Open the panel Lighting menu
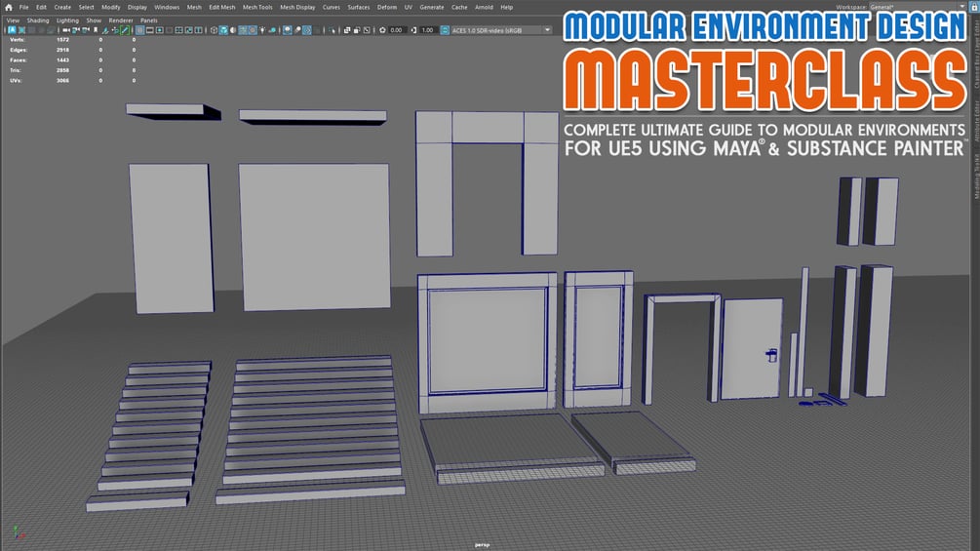Viewport: 980px width, 551px height. [67, 20]
